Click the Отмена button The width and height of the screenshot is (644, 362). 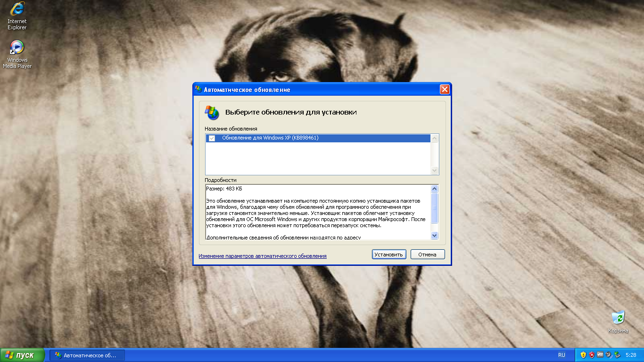click(x=428, y=255)
